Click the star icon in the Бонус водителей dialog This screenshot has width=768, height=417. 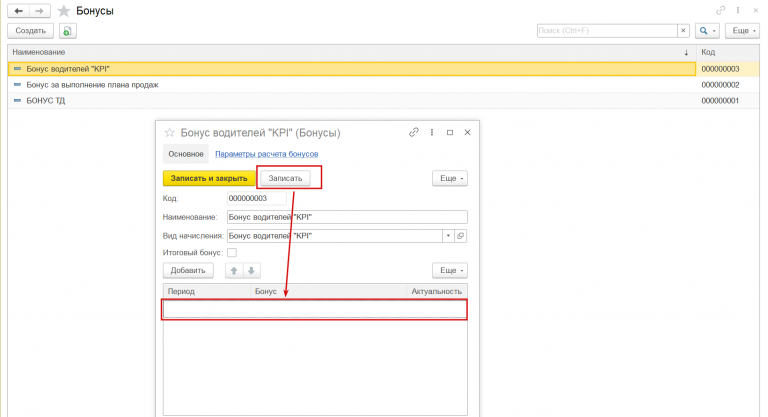point(169,132)
